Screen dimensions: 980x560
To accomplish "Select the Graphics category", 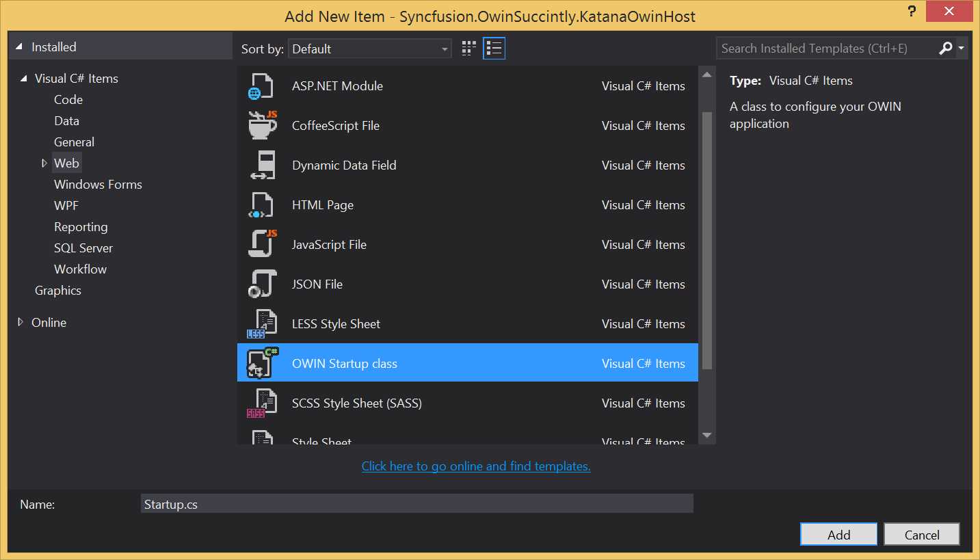I will click(58, 291).
